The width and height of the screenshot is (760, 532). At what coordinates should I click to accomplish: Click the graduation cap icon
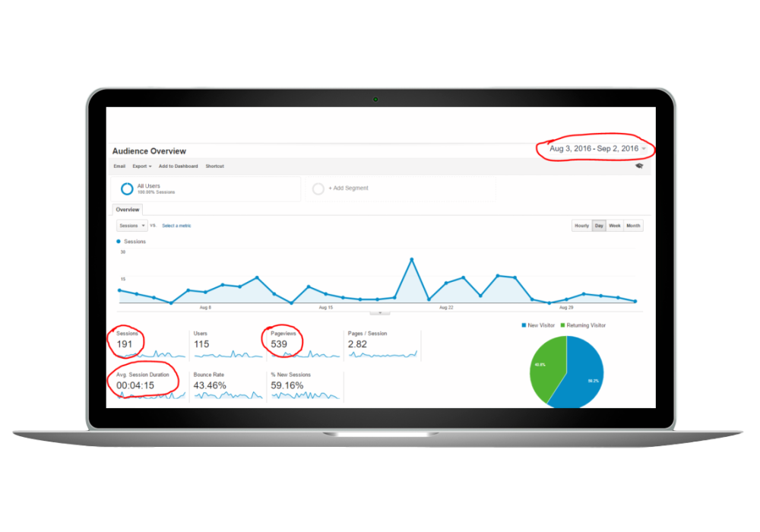pyautogui.click(x=639, y=166)
